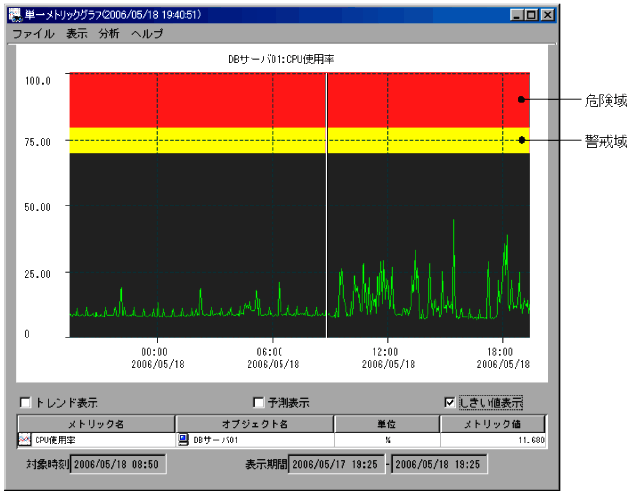Click the DBサーバ01 computer icon
The image size is (643, 494).
coord(183,440)
